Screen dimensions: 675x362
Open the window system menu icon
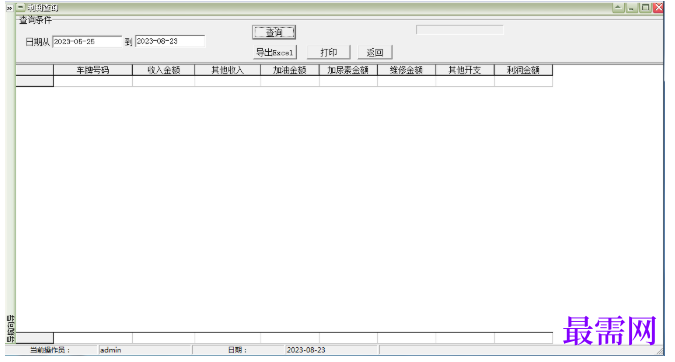[x=21, y=7]
